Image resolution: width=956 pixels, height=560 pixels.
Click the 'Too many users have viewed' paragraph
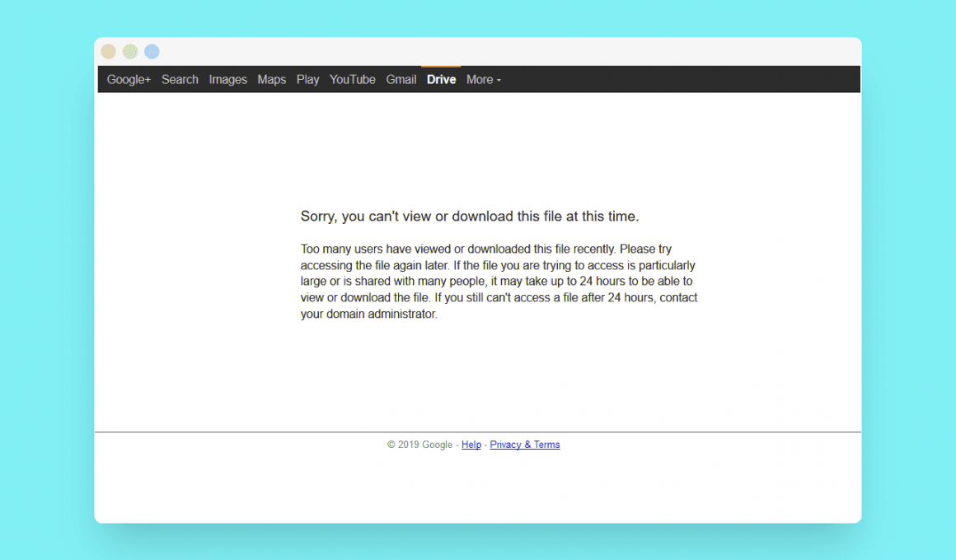pyautogui.click(x=499, y=282)
